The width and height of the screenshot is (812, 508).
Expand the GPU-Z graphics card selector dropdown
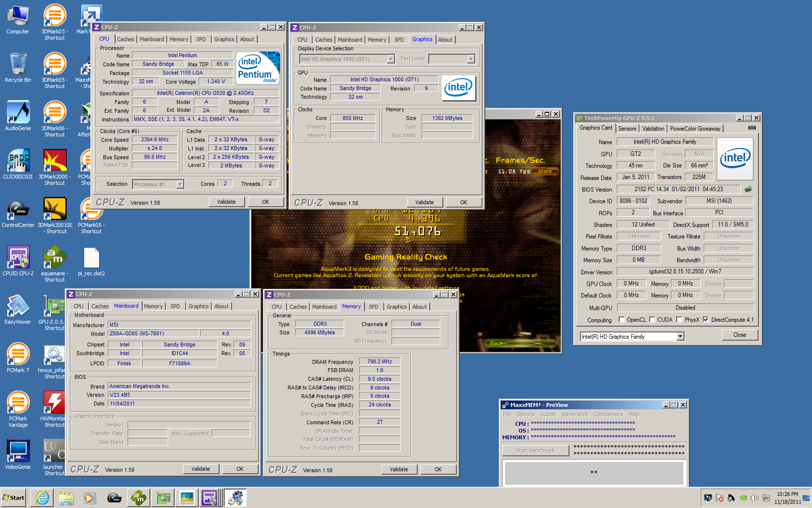[632, 336]
